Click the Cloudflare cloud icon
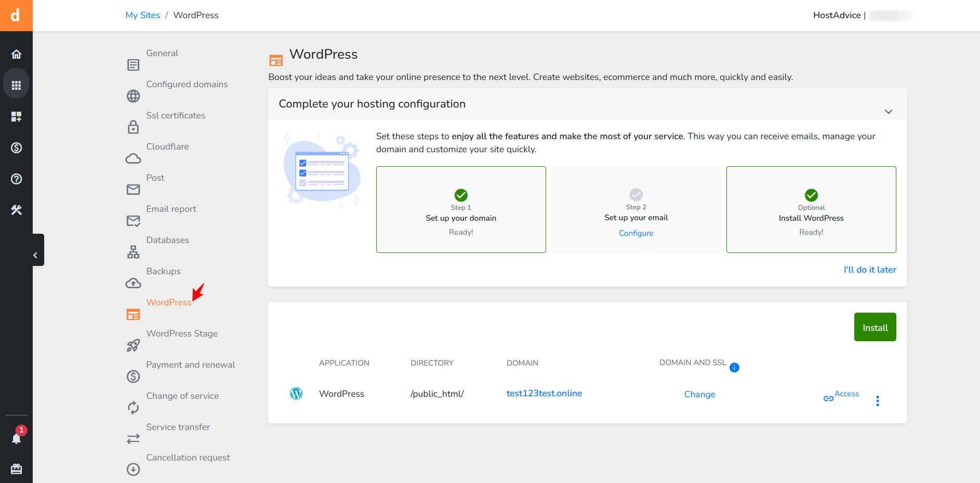The image size is (980, 483). (133, 158)
